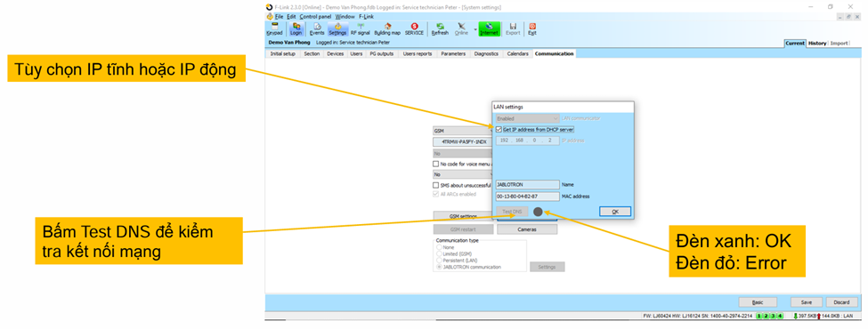The height and width of the screenshot is (329, 868).
Task: Open the Control panel menu
Action: click(x=315, y=17)
